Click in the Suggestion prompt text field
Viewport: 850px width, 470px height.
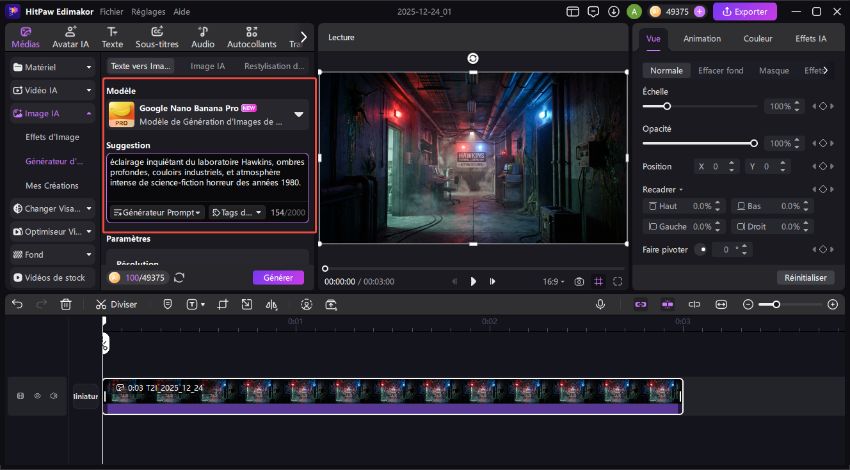point(208,177)
